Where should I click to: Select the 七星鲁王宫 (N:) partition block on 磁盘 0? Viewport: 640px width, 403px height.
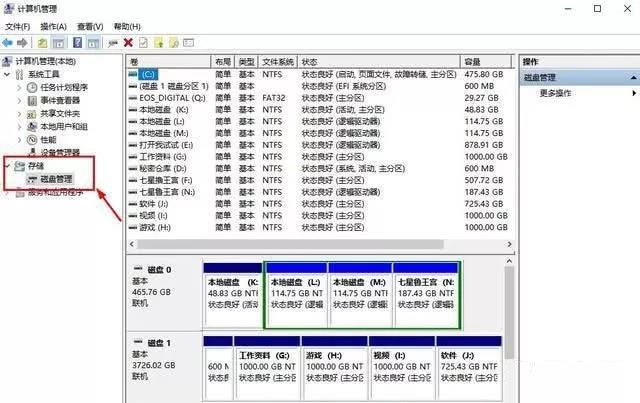coord(426,295)
